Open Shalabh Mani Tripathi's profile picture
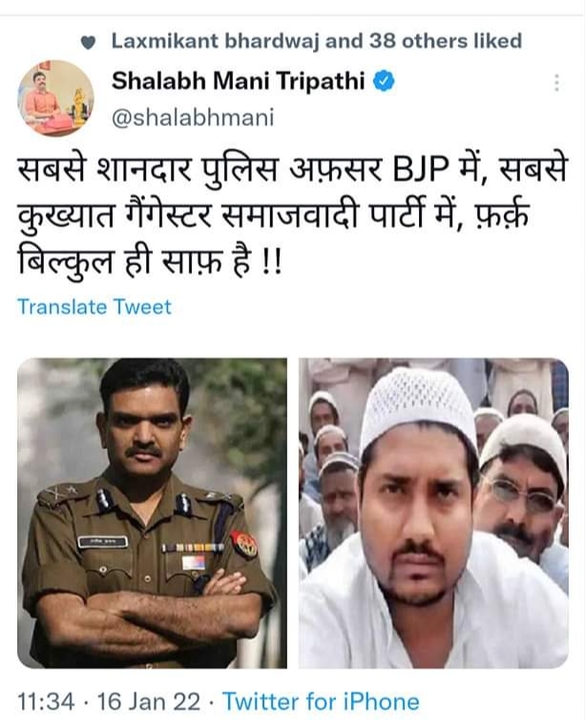The image size is (585, 720). (56, 98)
